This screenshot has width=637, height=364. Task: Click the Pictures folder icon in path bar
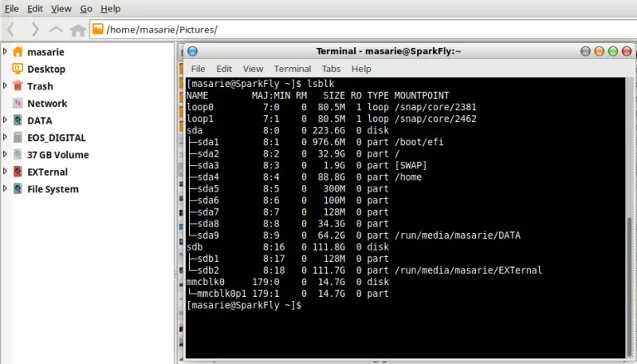click(x=98, y=30)
